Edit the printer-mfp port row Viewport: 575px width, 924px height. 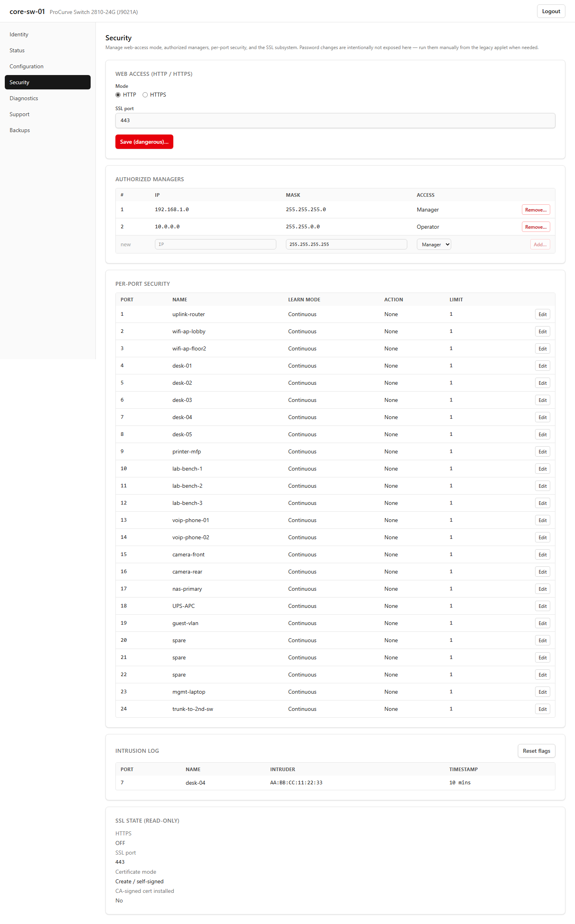[542, 451]
